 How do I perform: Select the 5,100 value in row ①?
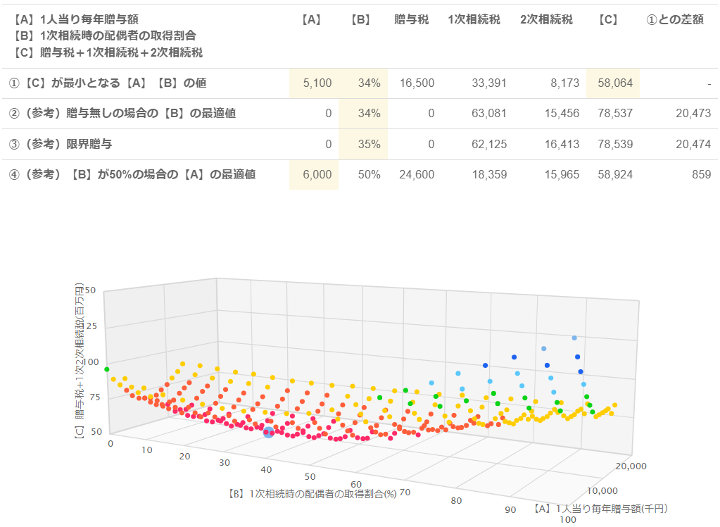tap(317, 83)
